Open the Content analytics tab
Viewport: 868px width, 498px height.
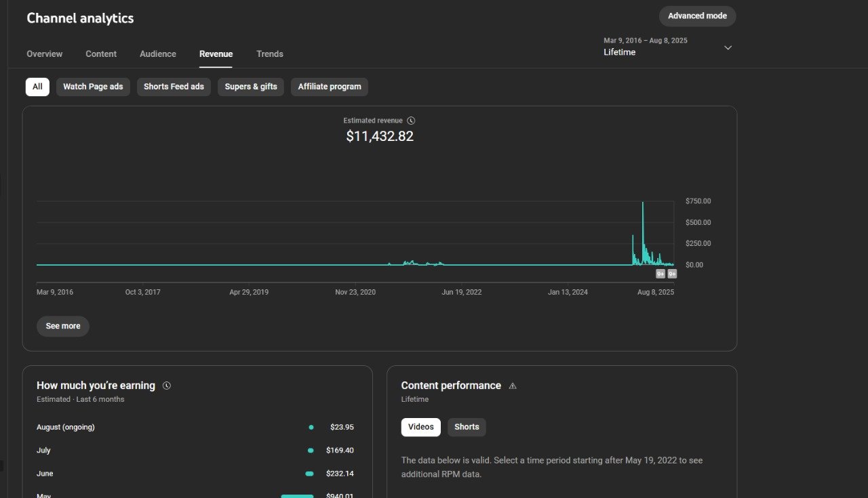pyautogui.click(x=101, y=54)
